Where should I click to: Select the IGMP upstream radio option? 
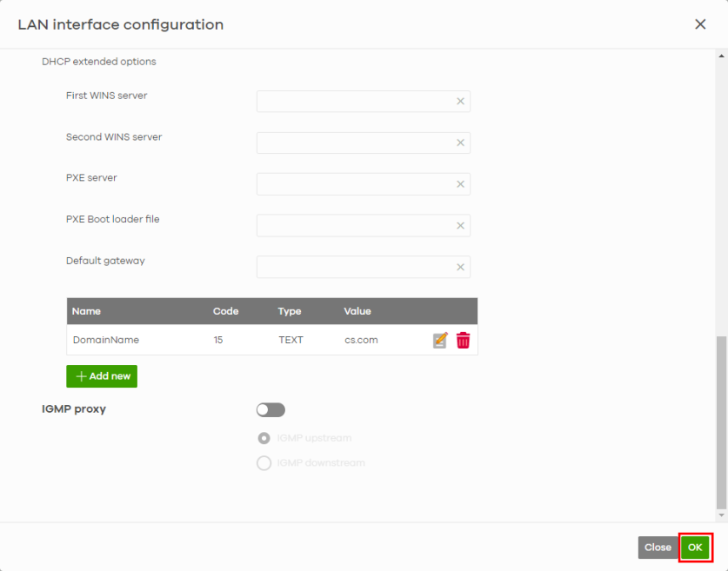click(x=264, y=438)
